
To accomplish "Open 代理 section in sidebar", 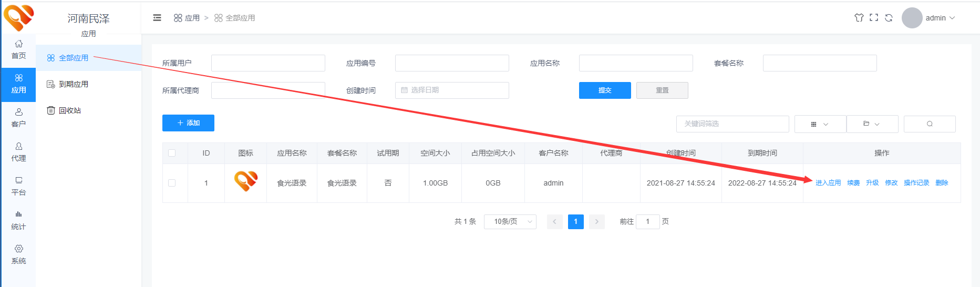I will click(18, 152).
